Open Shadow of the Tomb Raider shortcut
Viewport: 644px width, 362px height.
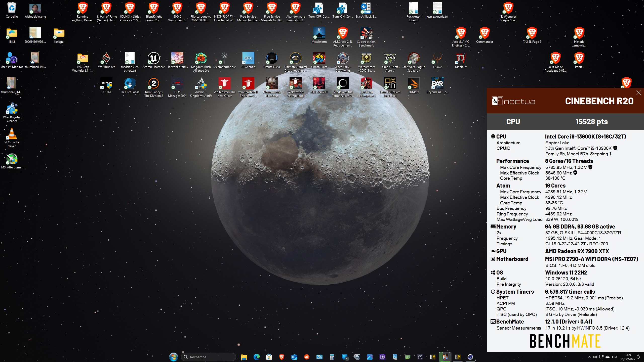[343, 87]
